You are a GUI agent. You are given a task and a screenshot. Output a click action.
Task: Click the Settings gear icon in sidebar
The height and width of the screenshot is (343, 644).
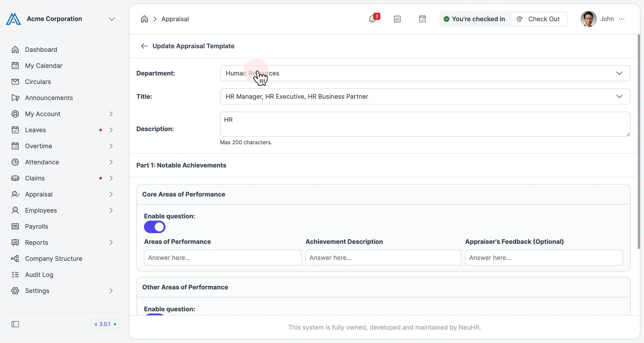[15, 291]
